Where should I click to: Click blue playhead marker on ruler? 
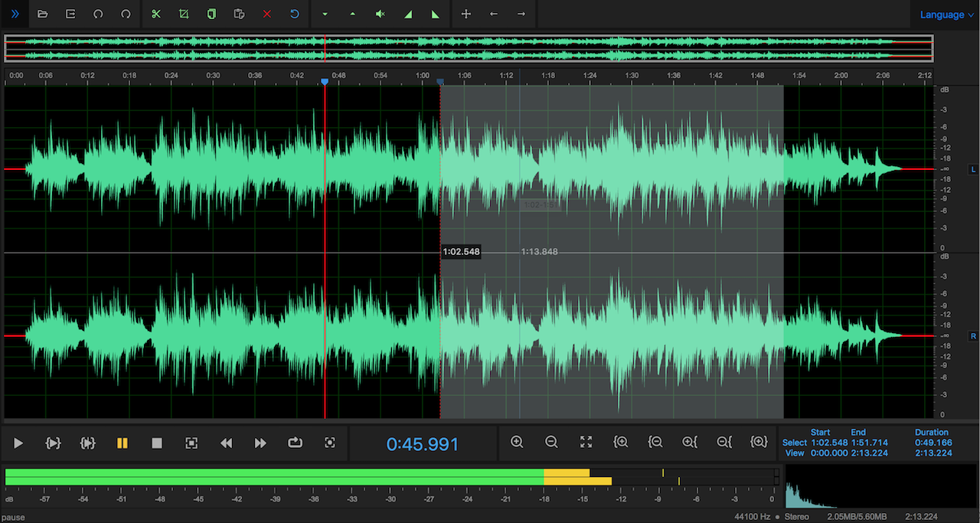pos(325,81)
